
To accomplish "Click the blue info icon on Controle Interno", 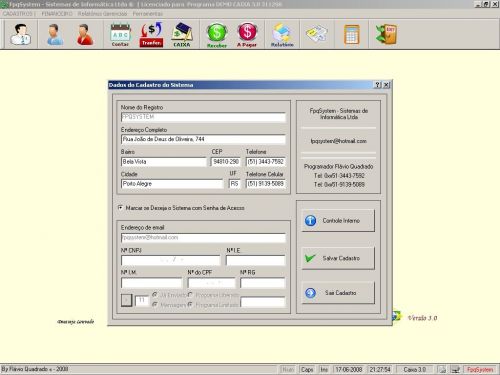I will coord(310,220).
